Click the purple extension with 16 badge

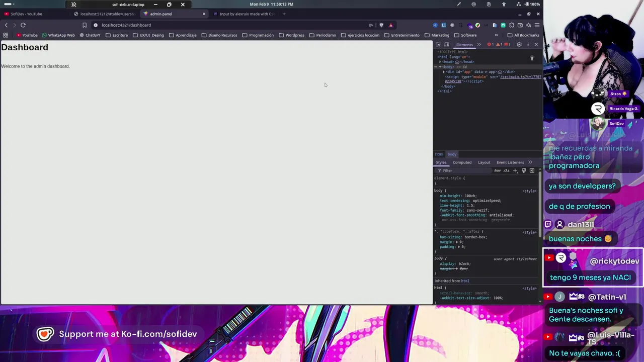pyautogui.click(x=470, y=26)
